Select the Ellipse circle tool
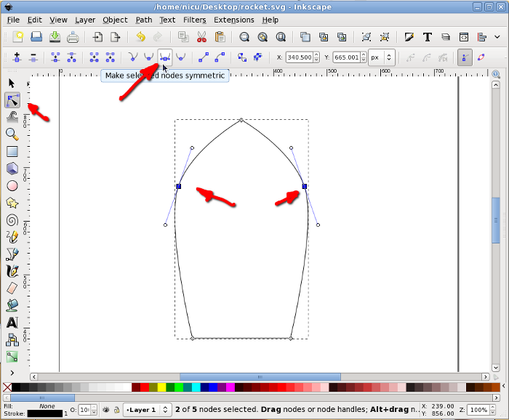The height and width of the screenshot is (420, 509). 12,186
